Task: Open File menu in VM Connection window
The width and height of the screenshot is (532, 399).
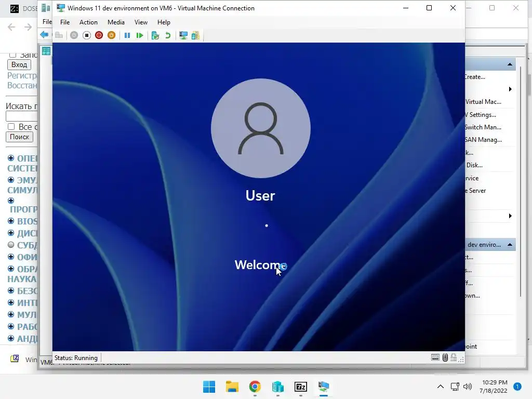Action: [x=65, y=22]
